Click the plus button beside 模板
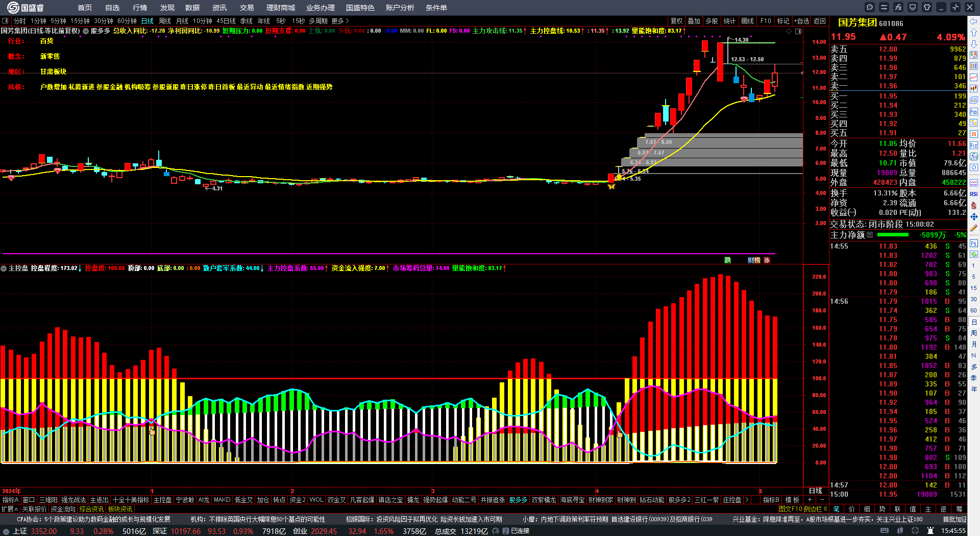This screenshot has width=980, height=536. tap(810, 500)
